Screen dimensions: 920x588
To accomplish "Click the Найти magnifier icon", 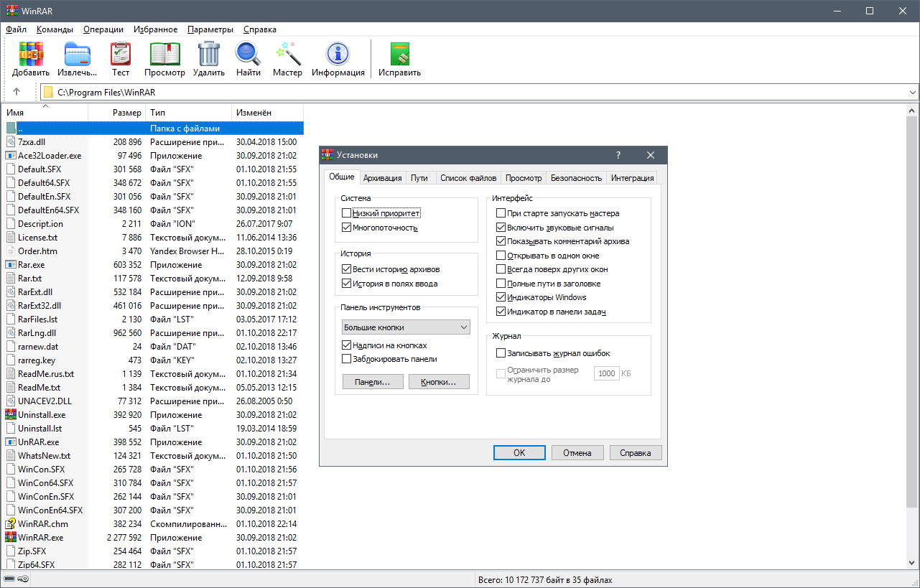I will pyautogui.click(x=248, y=54).
